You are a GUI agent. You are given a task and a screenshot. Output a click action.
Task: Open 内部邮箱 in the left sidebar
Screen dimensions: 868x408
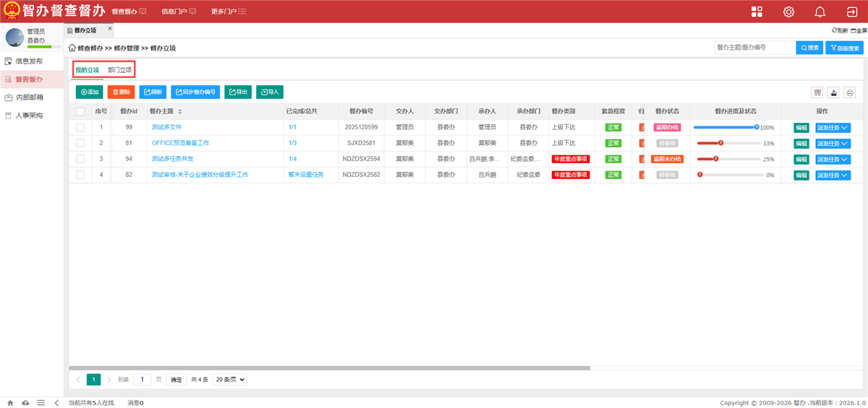[30, 97]
